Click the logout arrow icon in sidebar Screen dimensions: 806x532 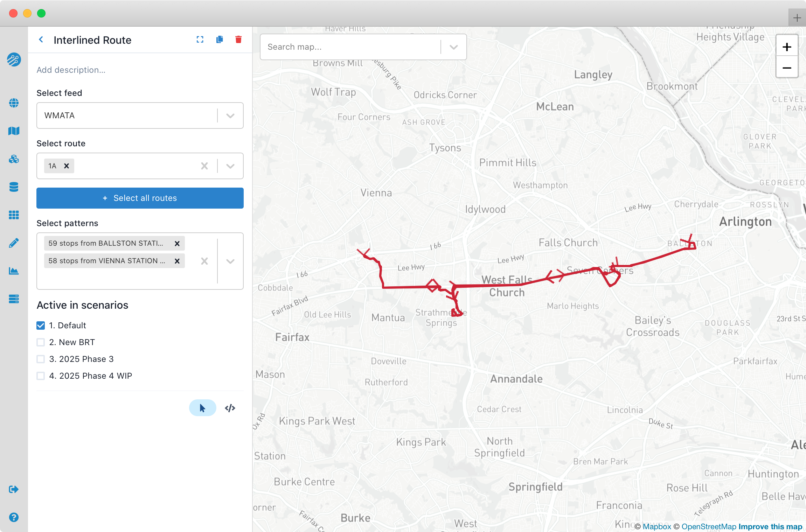[x=14, y=489]
